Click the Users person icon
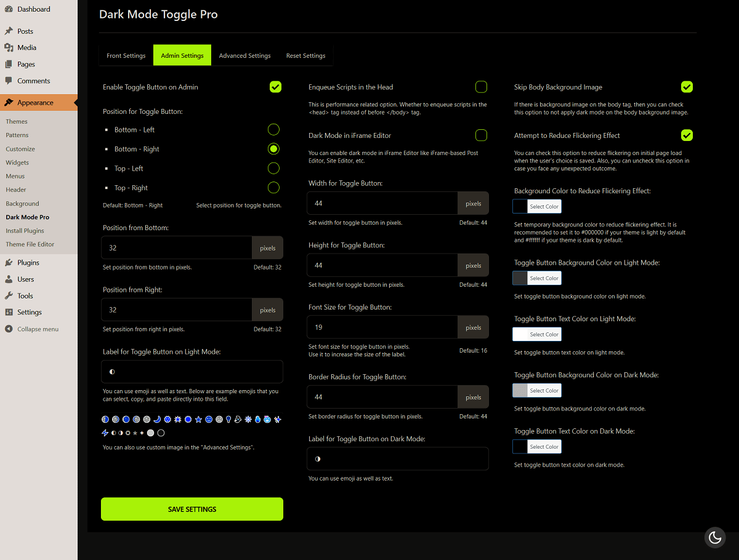The image size is (739, 560). click(9, 279)
